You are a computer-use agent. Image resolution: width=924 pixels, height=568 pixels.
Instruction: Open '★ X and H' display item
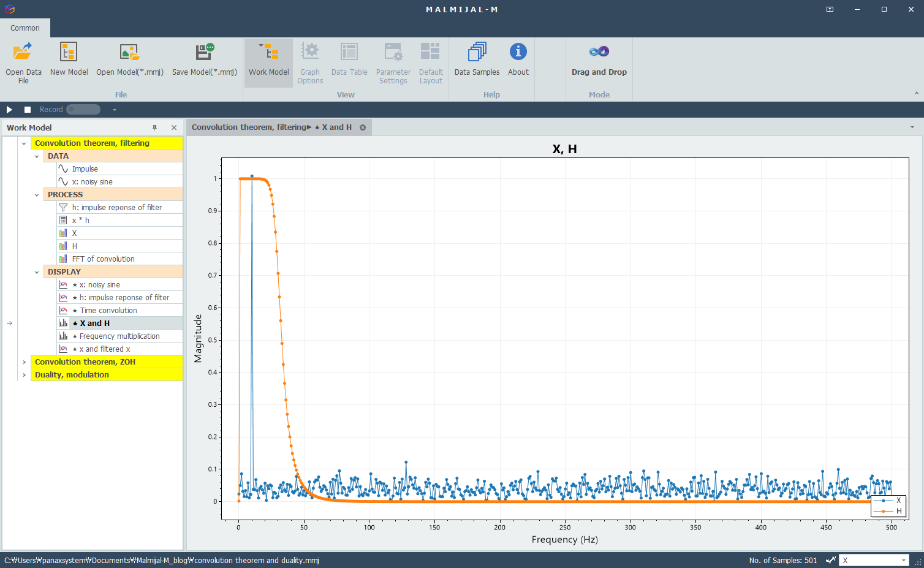[x=119, y=324]
